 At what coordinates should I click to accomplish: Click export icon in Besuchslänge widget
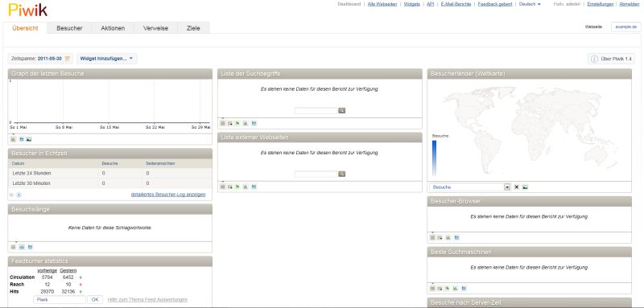[30, 247]
